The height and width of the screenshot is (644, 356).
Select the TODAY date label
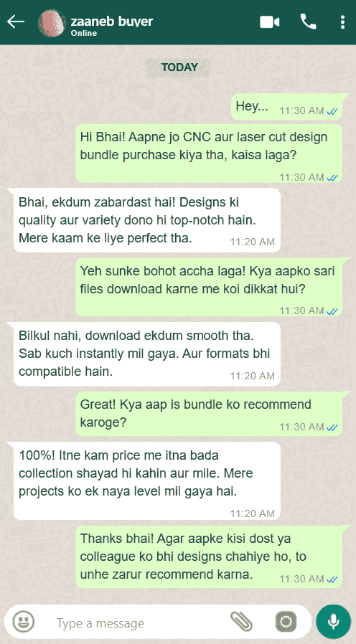pos(179,67)
